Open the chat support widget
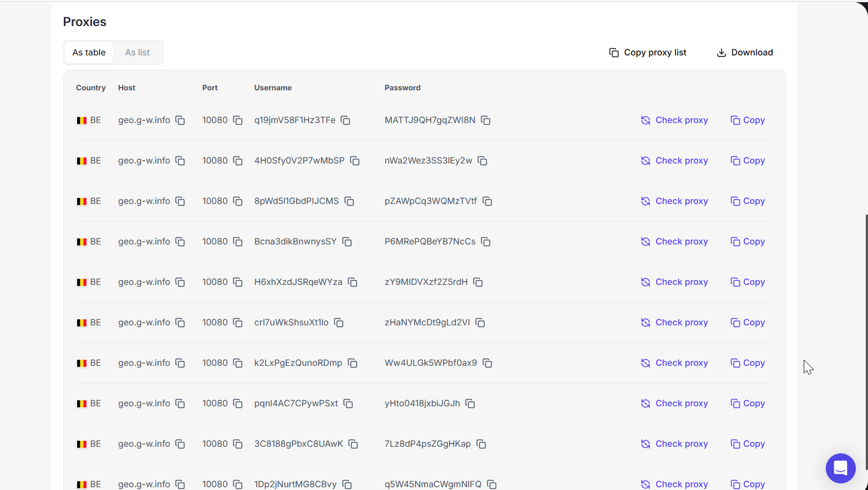Viewport: 868px width, 490px height. coord(840,468)
